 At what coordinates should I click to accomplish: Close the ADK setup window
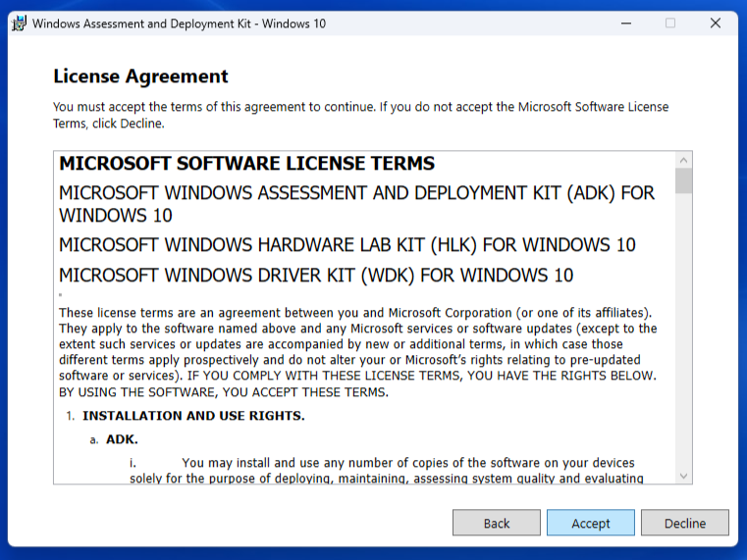[716, 23]
